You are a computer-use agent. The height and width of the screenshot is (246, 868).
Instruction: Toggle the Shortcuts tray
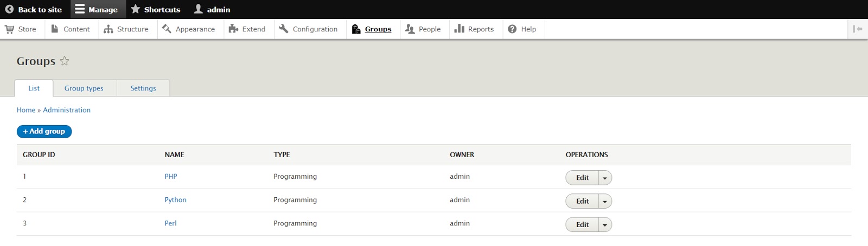coord(156,9)
